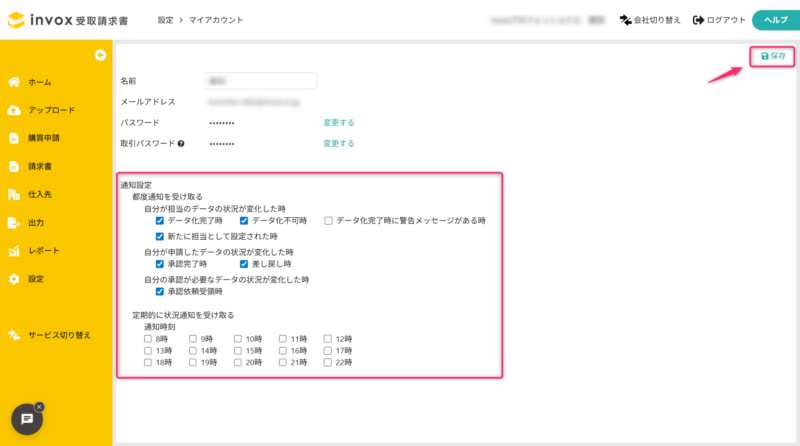
Task: Click the 通知設定 heading text
Action: pos(136,185)
